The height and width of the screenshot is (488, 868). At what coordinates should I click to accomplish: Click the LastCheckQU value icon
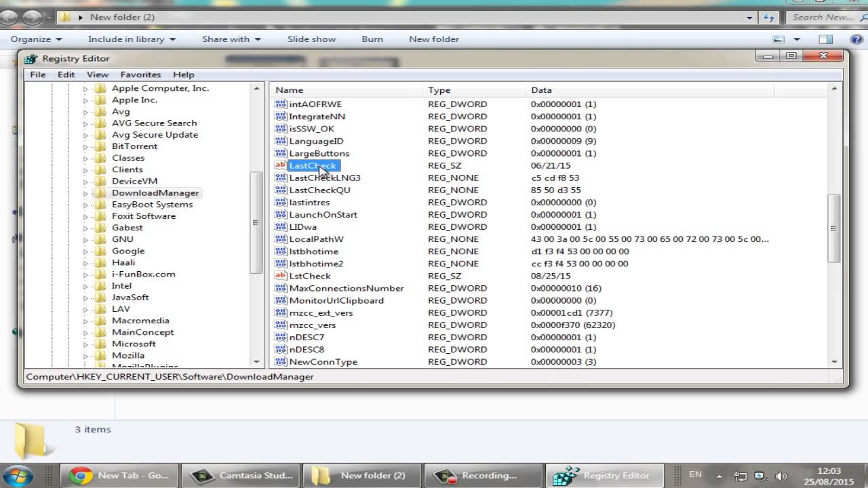(281, 190)
